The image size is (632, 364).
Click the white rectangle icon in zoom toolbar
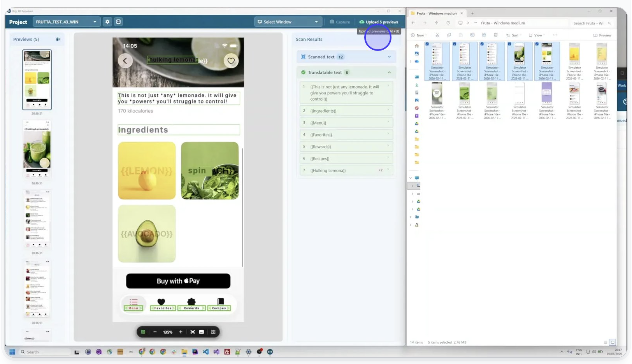tap(201, 332)
